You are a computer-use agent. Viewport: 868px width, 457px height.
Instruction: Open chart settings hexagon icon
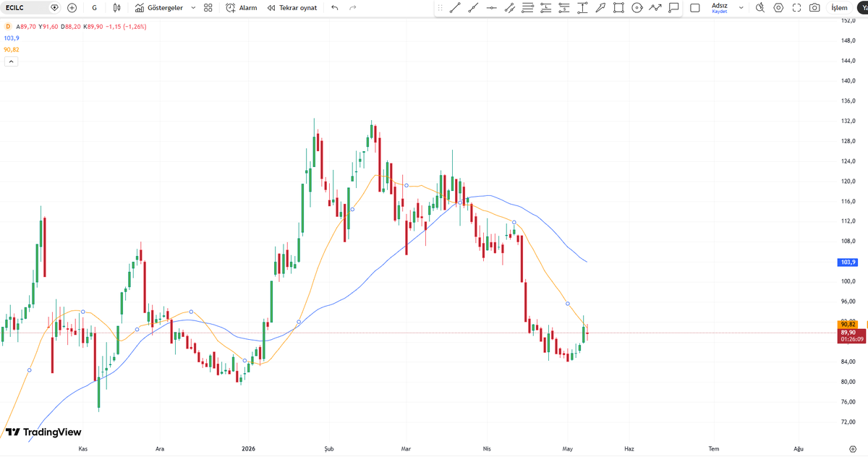pyautogui.click(x=778, y=8)
